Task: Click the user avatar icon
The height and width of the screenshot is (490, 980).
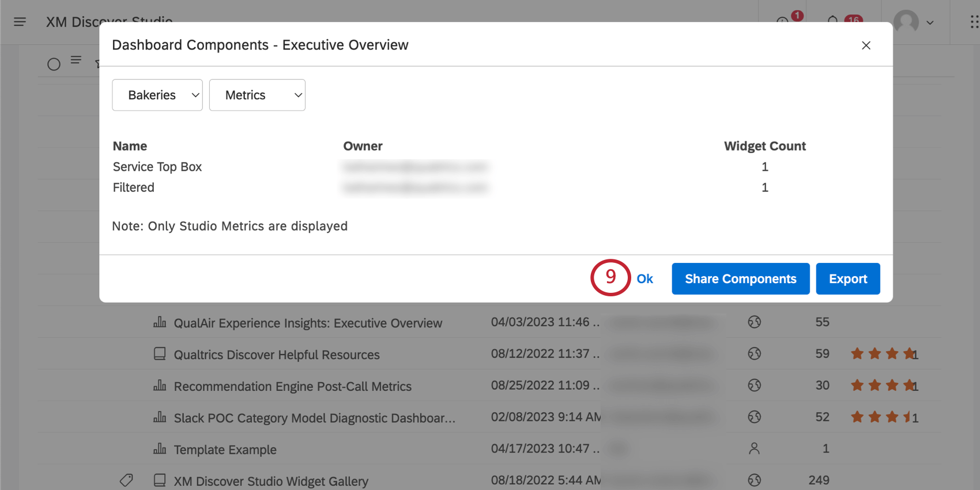Action: pos(906,22)
